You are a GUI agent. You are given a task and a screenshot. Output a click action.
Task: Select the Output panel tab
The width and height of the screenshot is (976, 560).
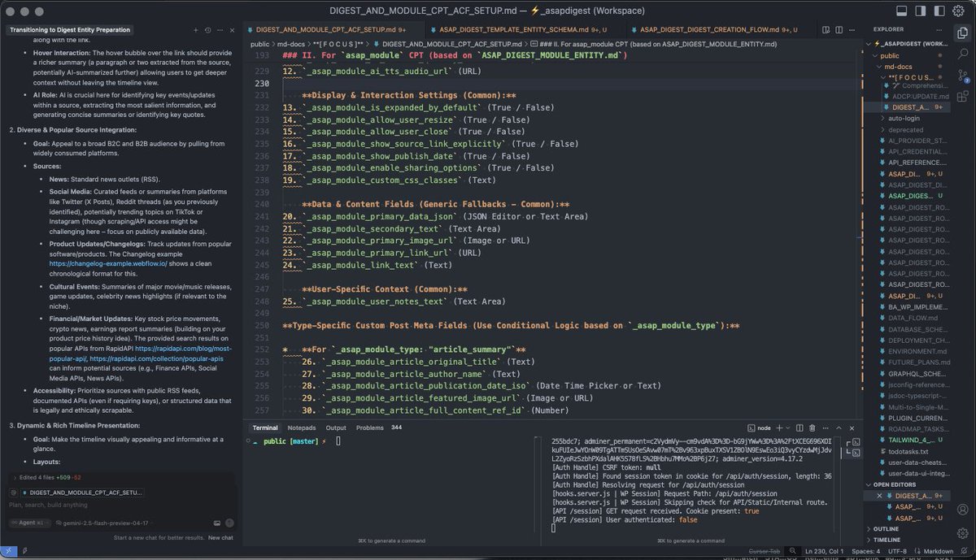336,428
